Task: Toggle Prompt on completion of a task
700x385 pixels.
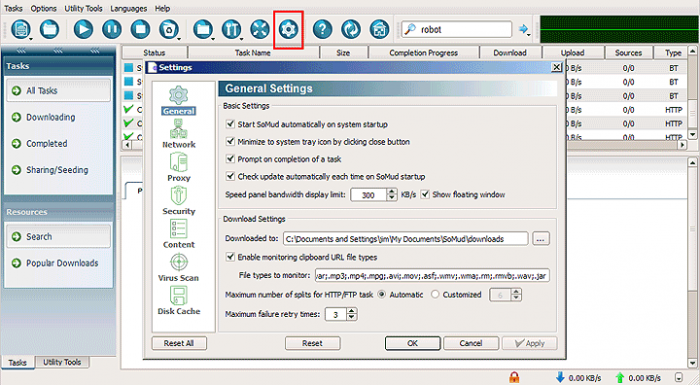Action: 230,159
